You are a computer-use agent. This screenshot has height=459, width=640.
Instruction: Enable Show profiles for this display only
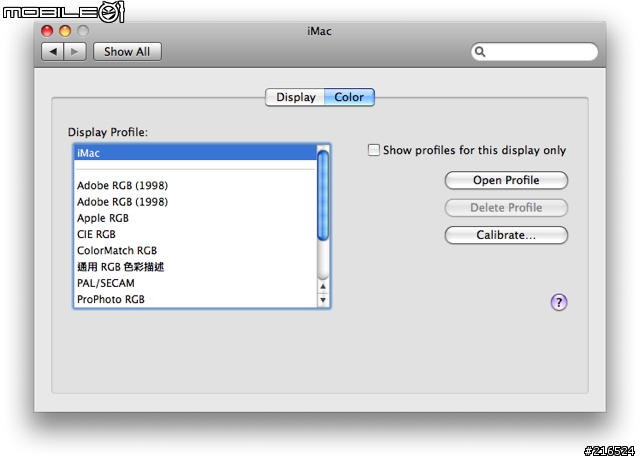[373, 150]
